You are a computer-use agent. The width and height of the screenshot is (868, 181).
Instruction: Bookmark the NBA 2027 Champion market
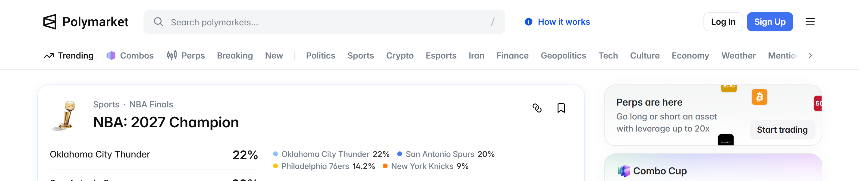(561, 108)
